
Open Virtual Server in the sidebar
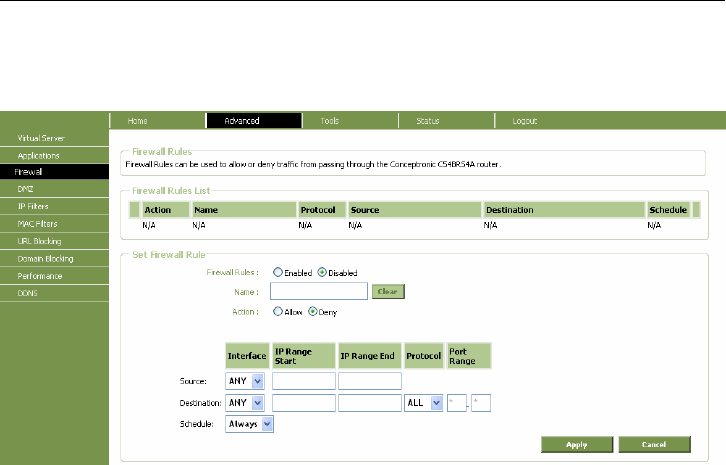(39, 137)
